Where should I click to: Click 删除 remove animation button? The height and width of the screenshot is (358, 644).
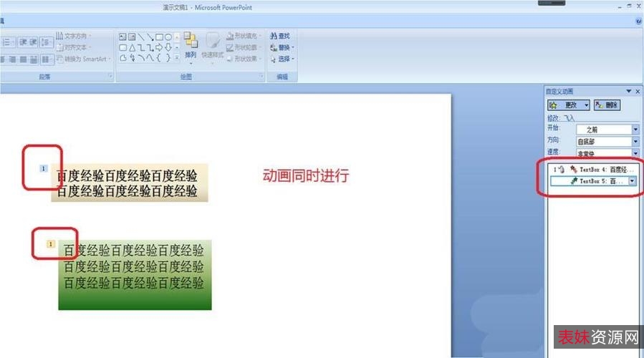point(607,105)
